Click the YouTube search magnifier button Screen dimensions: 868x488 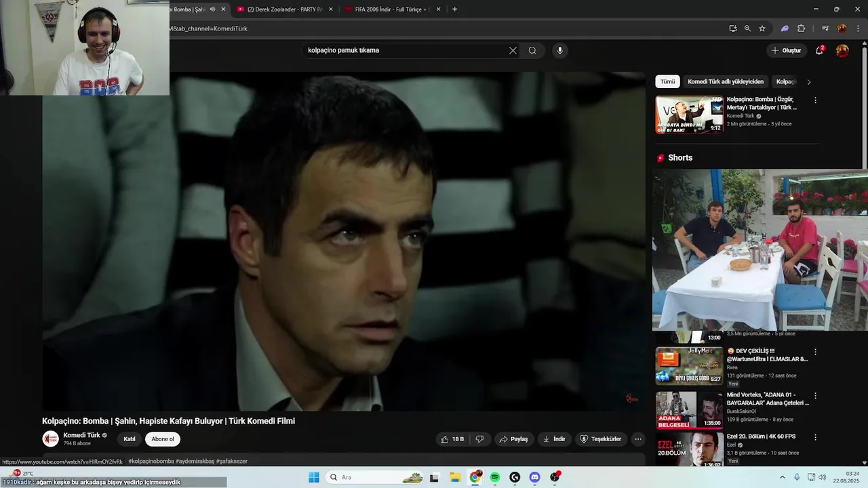click(x=532, y=50)
